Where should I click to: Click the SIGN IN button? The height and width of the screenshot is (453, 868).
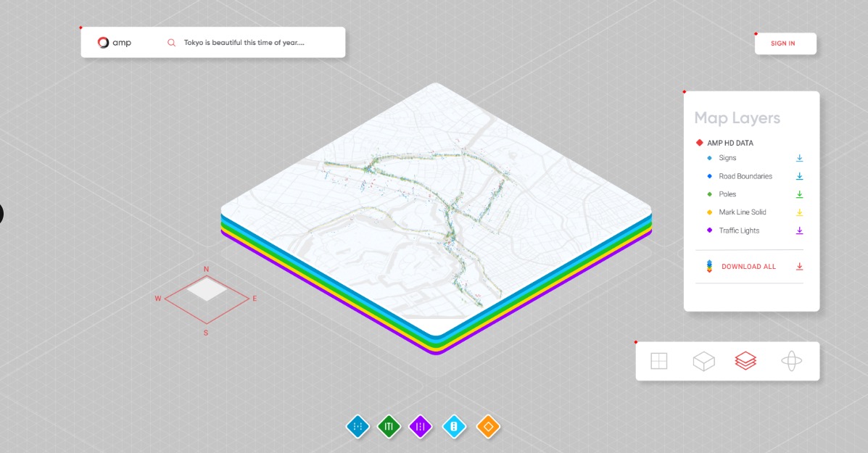click(782, 43)
